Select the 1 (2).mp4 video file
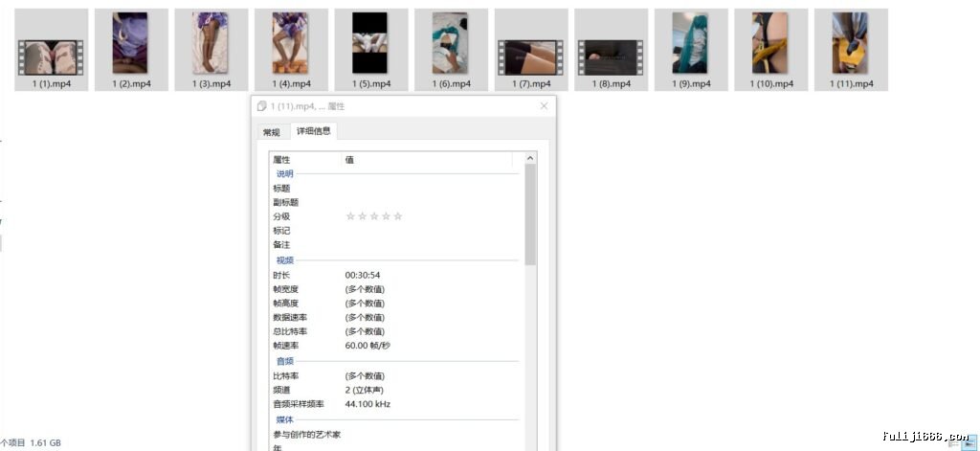This screenshot has height=451, width=980. 131,50
